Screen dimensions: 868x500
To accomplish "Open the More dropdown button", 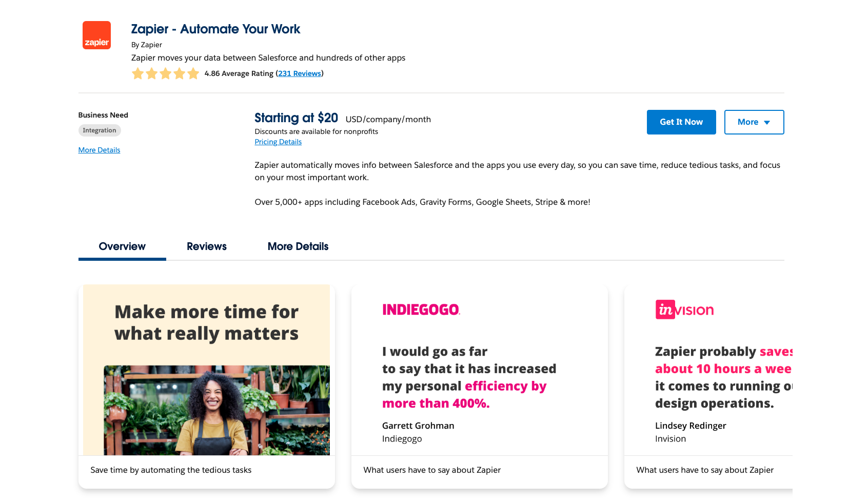I will pyautogui.click(x=754, y=122).
